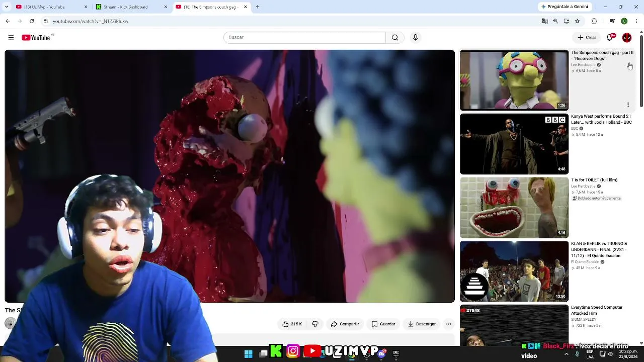Click the Compartir share button
Image resolution: width=644 pixels, height=362 pixels.
(345, 324)
